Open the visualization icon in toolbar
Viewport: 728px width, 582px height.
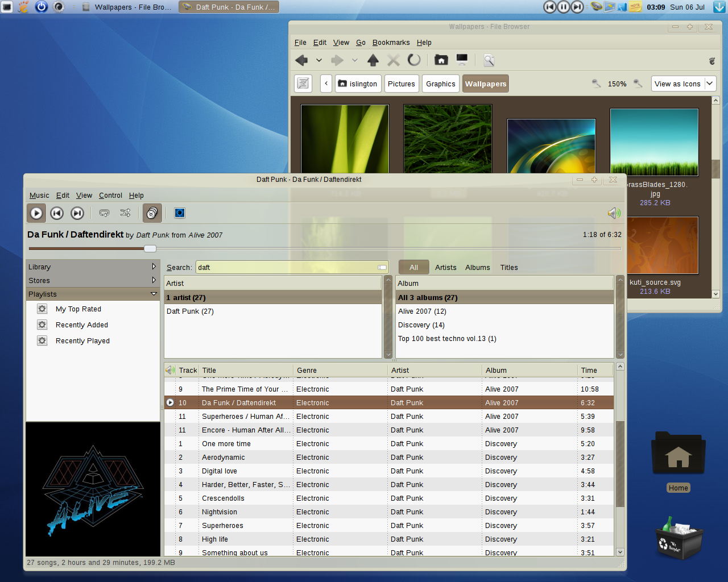[x=180, y=213]
